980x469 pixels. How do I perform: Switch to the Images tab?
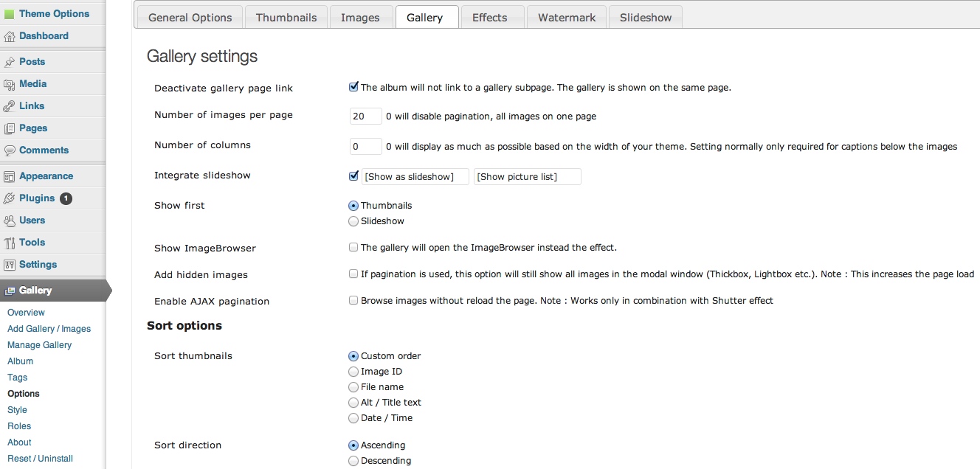point(360,17)
